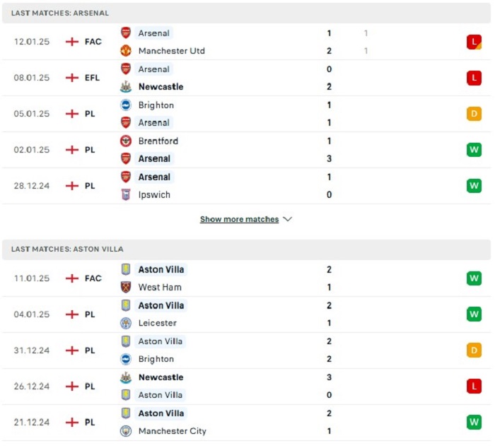Click the green W badge for Arsenal vs Ipswich

tap(474, 186)
